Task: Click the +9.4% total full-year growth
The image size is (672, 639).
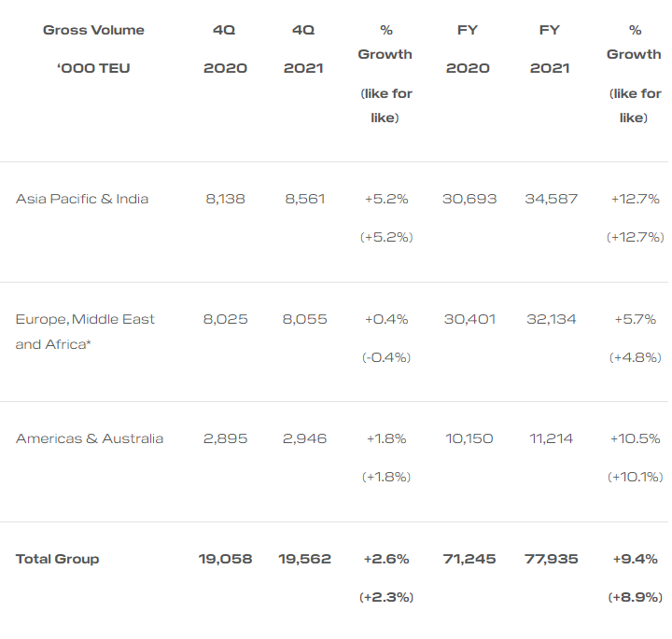Action: pos(636,559)
